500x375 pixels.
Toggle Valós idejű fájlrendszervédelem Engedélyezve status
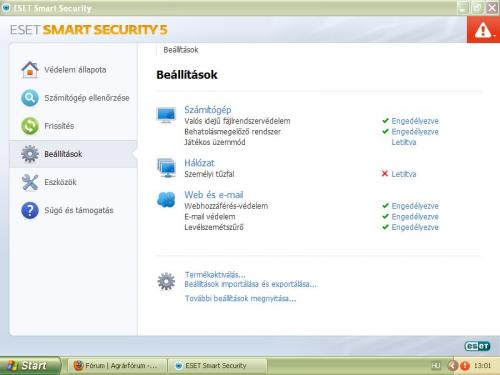[x=415, y=121]
